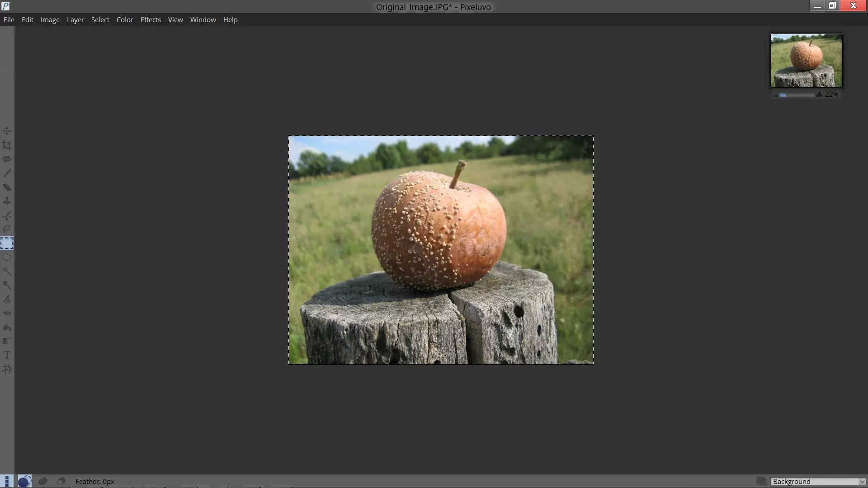
Task: Expand the tool options handle at bottom-left
Action: click(x=6, y=481)
